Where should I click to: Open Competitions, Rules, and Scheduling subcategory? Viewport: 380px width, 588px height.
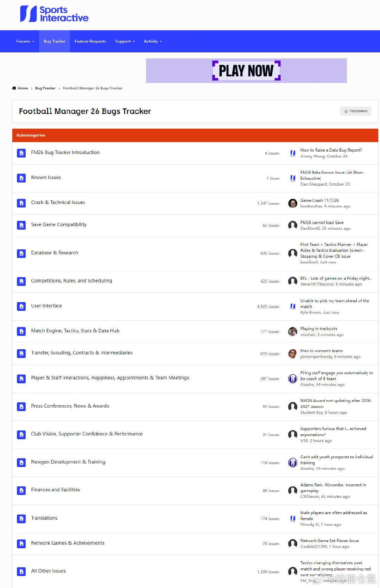click(x=71, y=281)
